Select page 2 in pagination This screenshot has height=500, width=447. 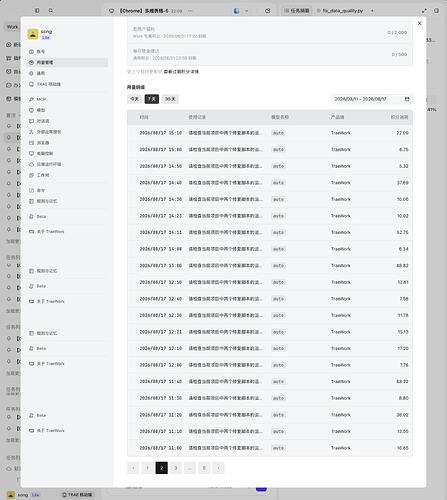click(x=162, y=468)
